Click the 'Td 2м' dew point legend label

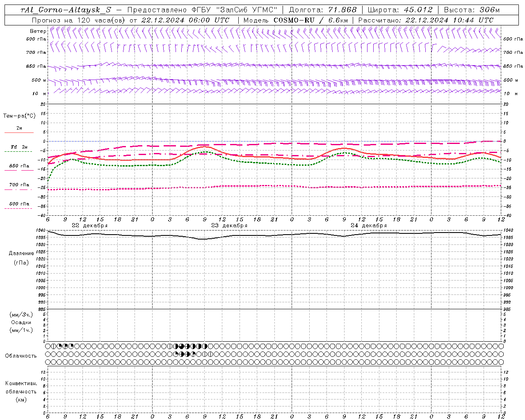[19, 147]
